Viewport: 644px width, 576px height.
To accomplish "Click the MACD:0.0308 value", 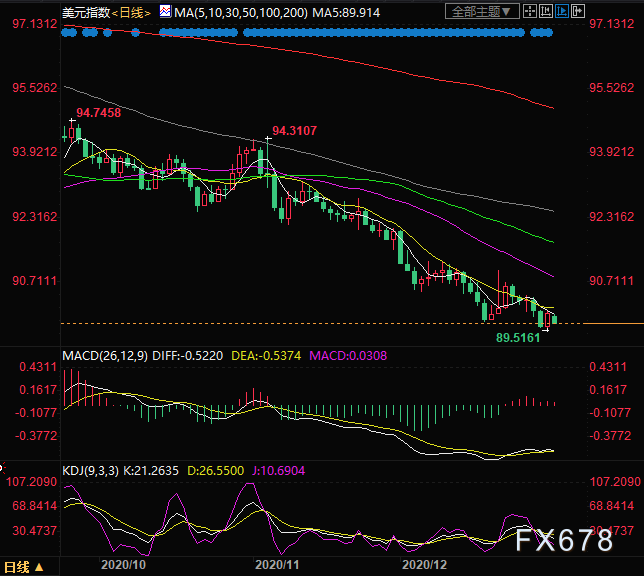I will (348, 356).
